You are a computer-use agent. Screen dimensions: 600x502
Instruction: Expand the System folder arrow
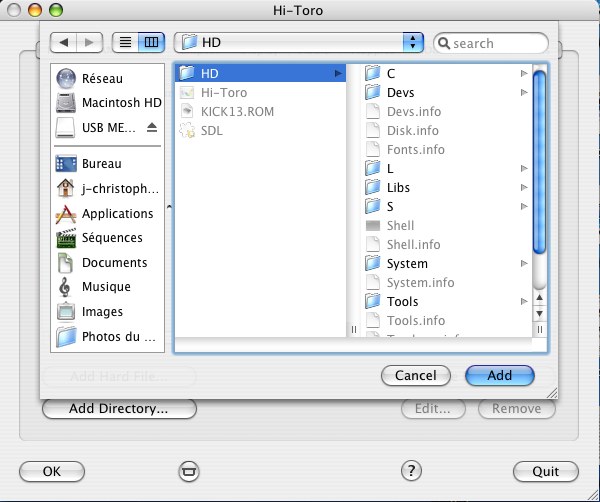[524, 263]
